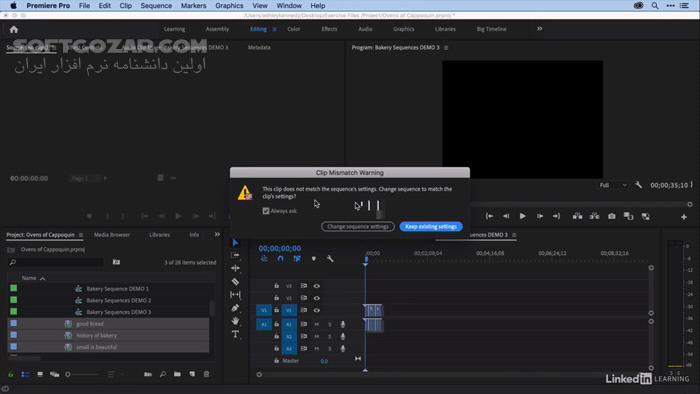Click Go to Out point in Program monitor

pyautogui.click(x=556, y=216)
